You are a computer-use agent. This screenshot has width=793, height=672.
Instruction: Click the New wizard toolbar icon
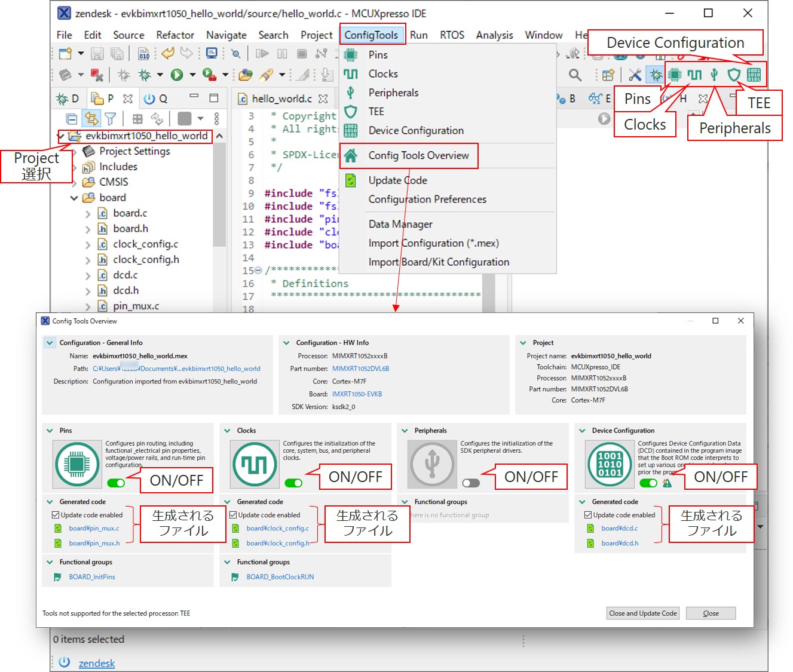coord(65,54)
